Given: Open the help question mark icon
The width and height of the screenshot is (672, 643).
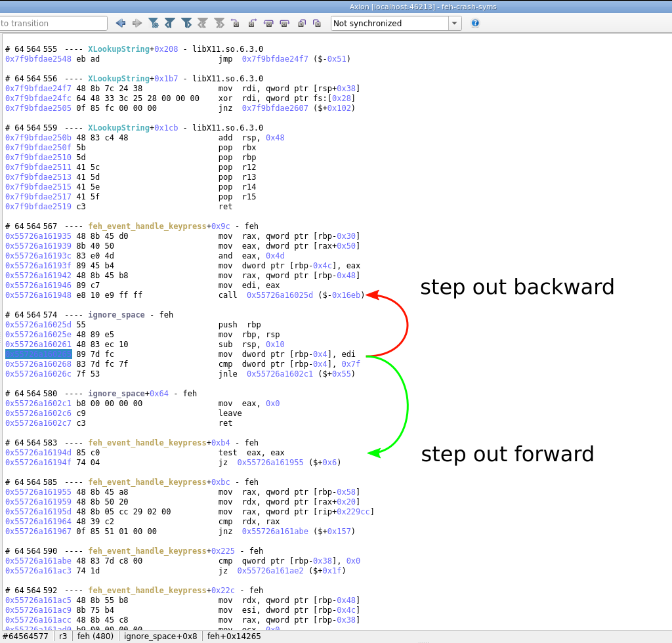Looking at the screenshot, I should (475, 23).
